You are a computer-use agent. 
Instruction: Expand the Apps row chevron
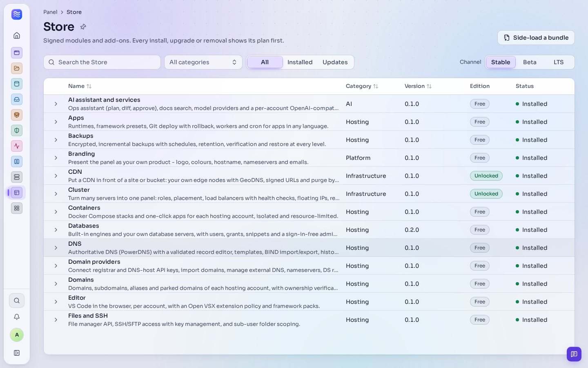[56, 122]
